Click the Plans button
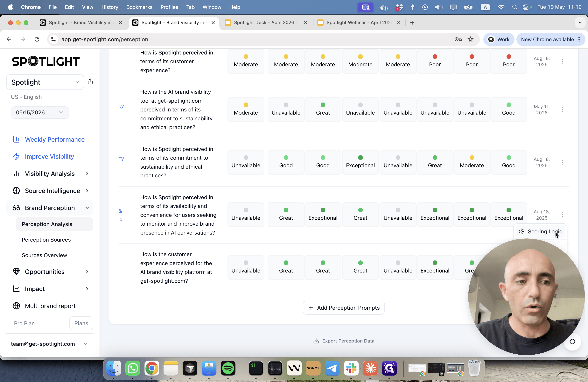The width and height of the screenshot is (588, 382). tap(81, 323)
